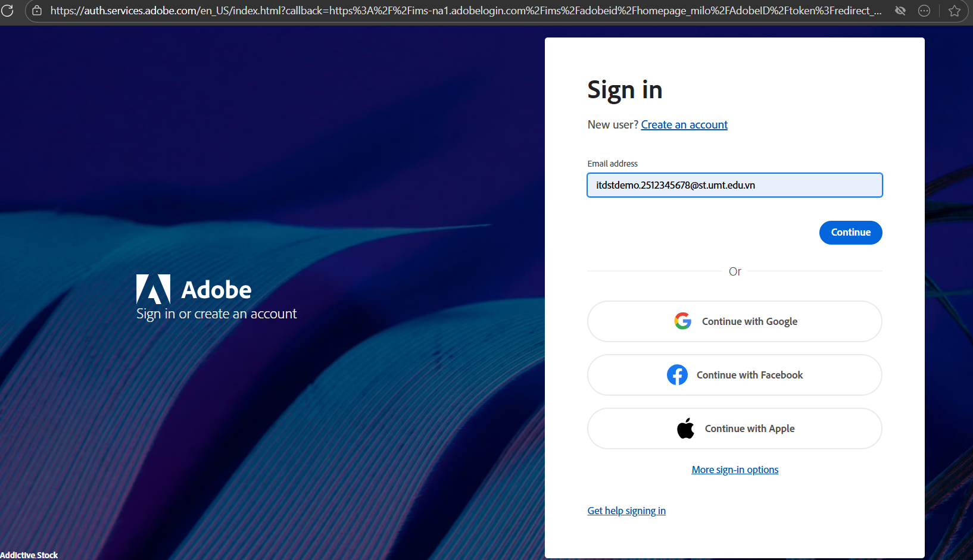Click the Adobe logo mark
The height and width of the screenshot is (560, 973).
pyautogui.click(x=153, y=289)
